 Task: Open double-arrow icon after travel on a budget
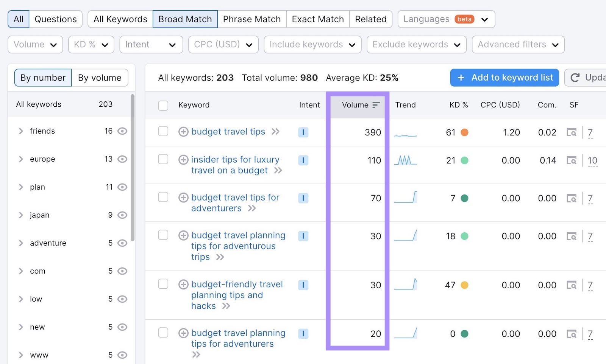click(x=278, y=171)
